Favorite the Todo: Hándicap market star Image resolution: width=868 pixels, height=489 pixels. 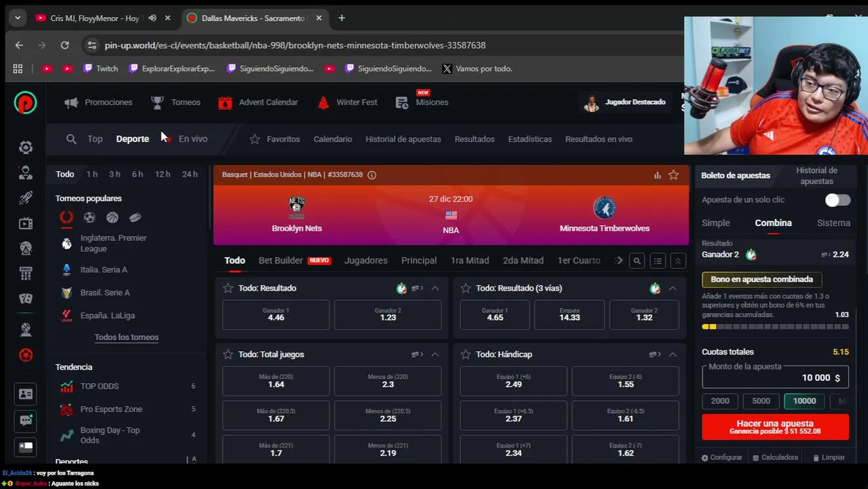click(x=466, y=355)
